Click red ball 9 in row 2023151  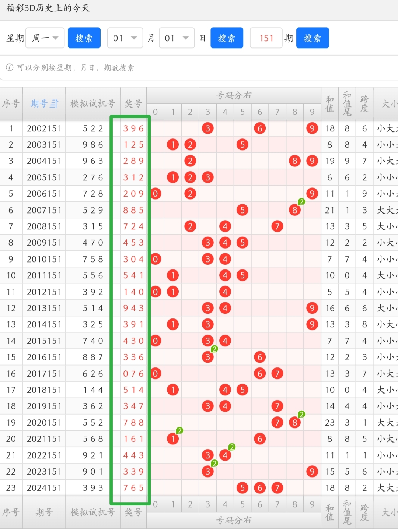click(312, 471)
